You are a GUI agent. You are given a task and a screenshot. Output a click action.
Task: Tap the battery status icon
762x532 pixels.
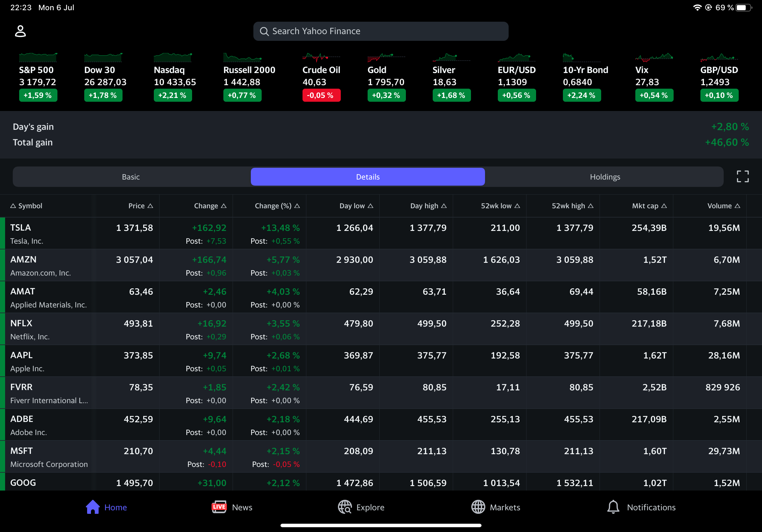[x=744, y=8]
